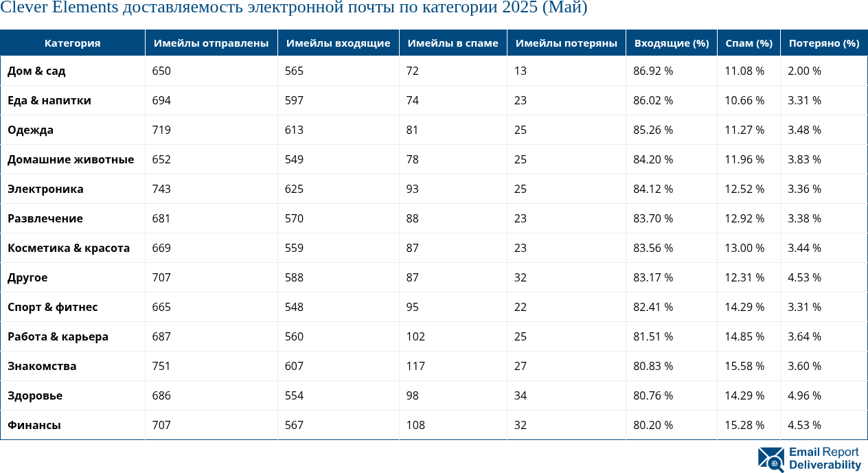Sort by Имейлы отправлены column header
This screenshot has width=868, height=473.
pyautogui.click(x=211, y=43)
